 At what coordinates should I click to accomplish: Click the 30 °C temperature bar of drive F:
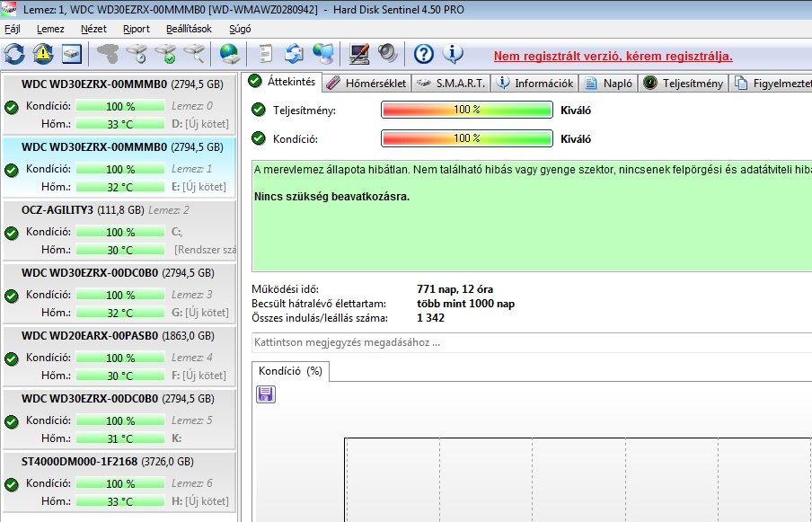point(120,376)
